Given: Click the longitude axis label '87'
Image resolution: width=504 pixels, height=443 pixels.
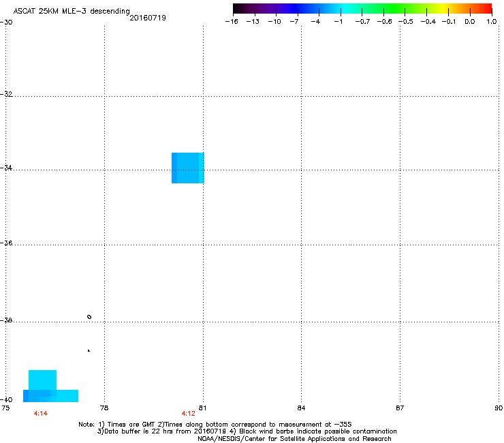Looking at the screenshot, I should click(400, 408).
